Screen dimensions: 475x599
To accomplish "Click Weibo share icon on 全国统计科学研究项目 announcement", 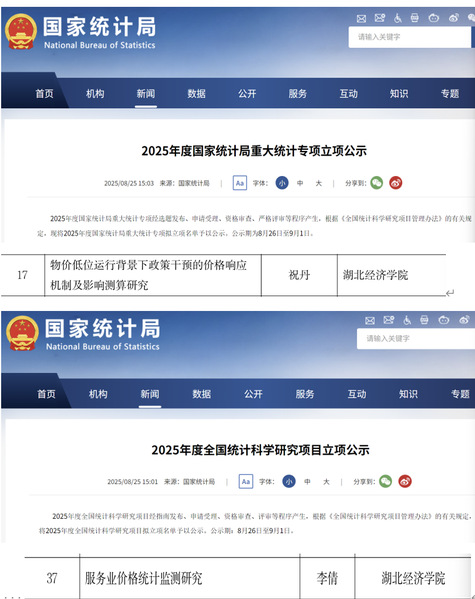I will point(405,481).
